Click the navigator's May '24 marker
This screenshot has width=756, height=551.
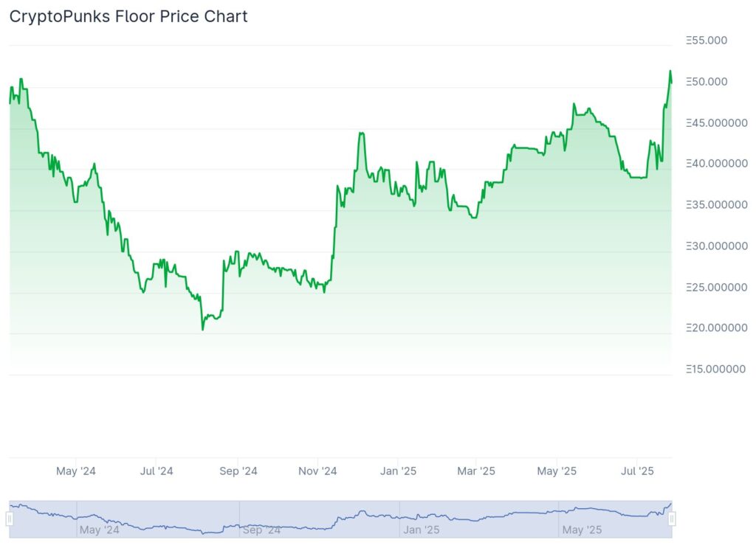tap(100, 530)
